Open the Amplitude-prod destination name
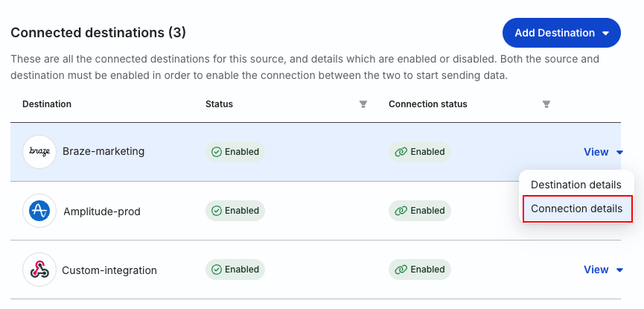 click(102, 211)
